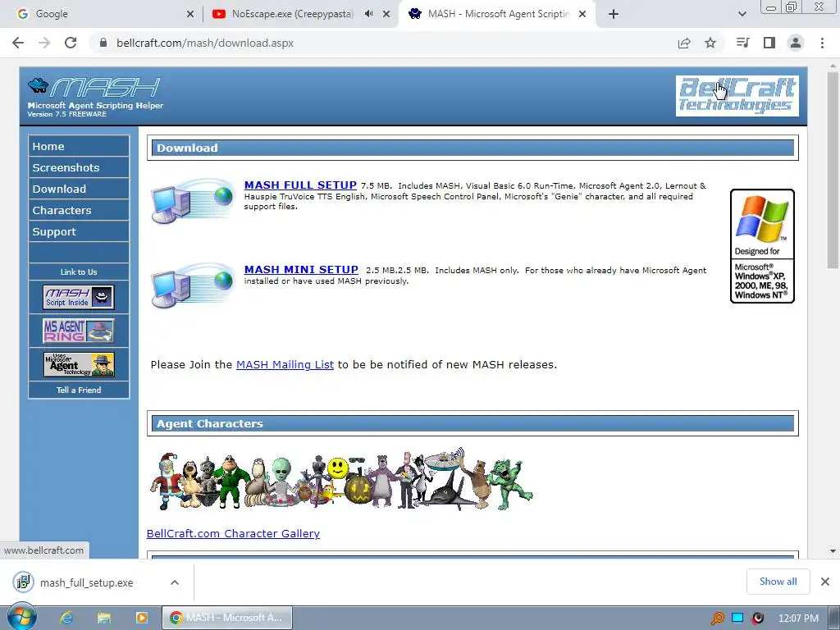The image size is (840, 630).
Task: Open the media control icon in toolbar
Action: [x=742, y=43]
